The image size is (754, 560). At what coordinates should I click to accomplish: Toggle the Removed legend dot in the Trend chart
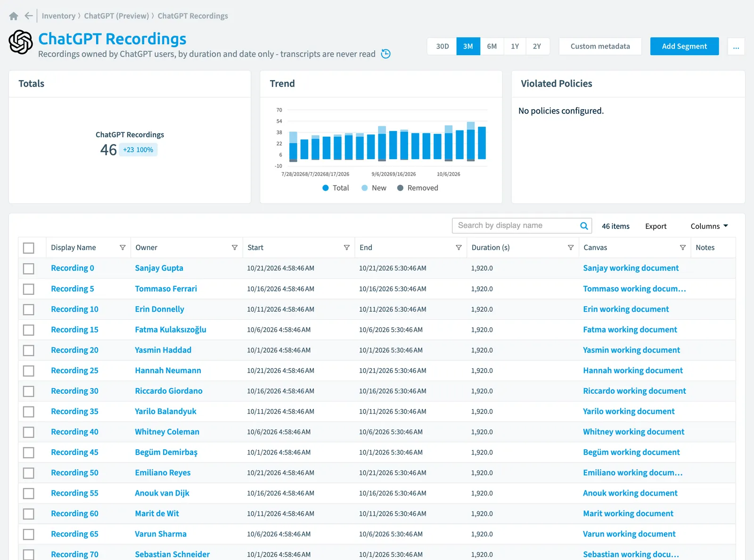click(400, 188)
